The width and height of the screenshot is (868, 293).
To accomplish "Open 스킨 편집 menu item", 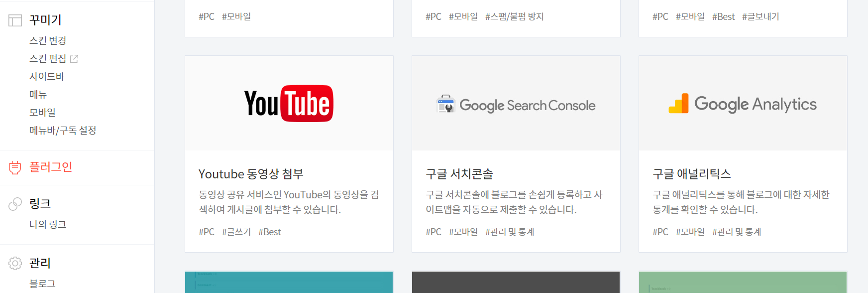I will (48, 59).
